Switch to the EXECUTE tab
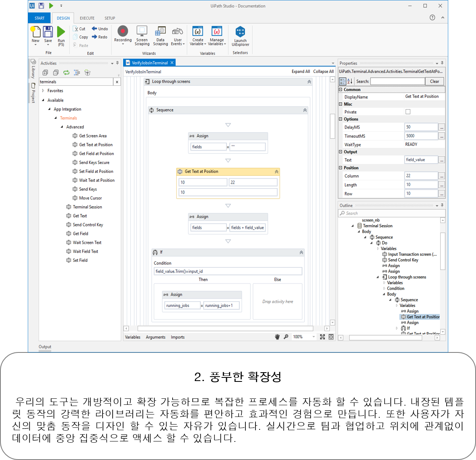Screen dimensions: 476x460 click(x=87, y=18)
